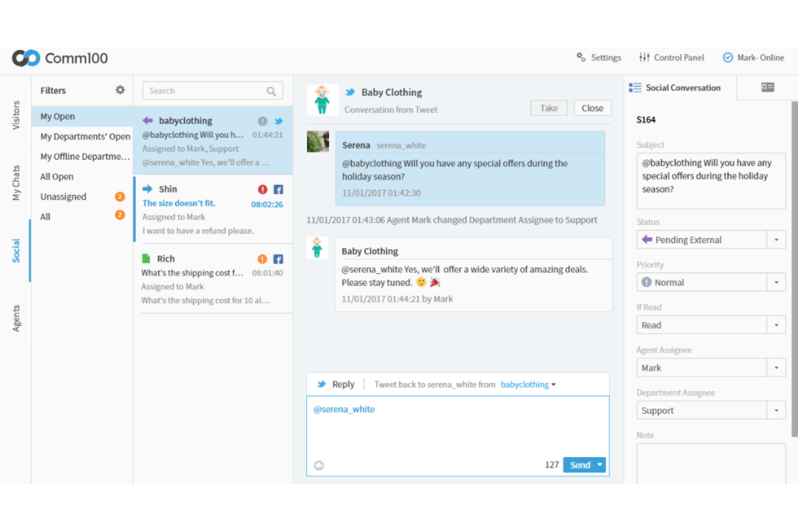Select the Unassigned filter
Screen dimensions: 798x532
tap(63, 196)
